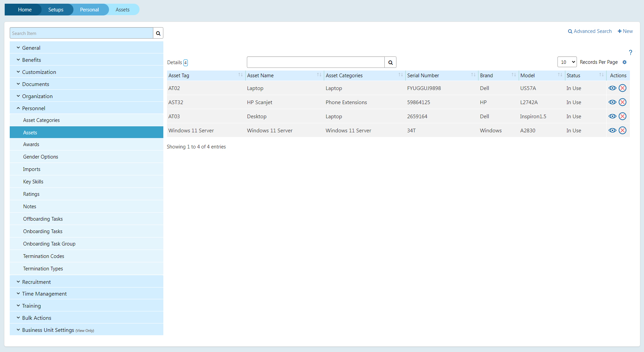Delete the AST32 asset record
The height and width of the screenshot is (352, 644).
623,102
